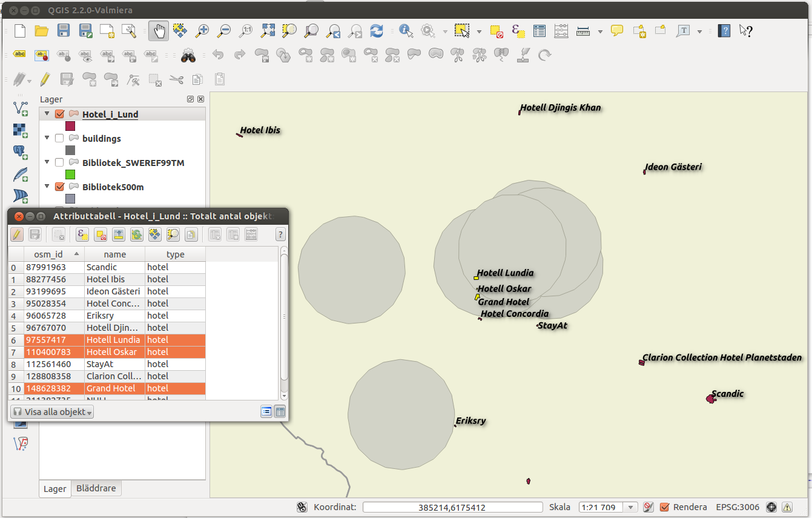Image resolution: width=812 pixels, height=518 pixels.
Task: Select features using an expression in main toolbar
Action: [x=518, y=31]
